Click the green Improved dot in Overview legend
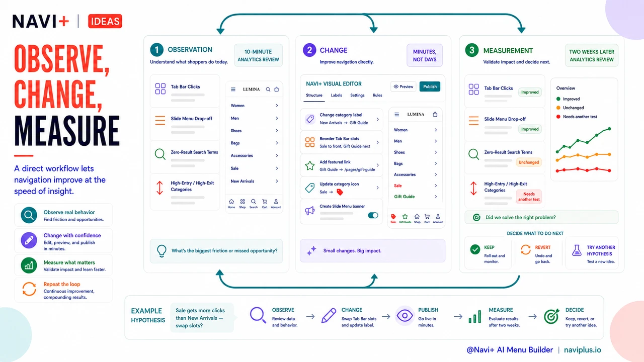The width and height of the screenshot is (644, 362). (558, 99)
